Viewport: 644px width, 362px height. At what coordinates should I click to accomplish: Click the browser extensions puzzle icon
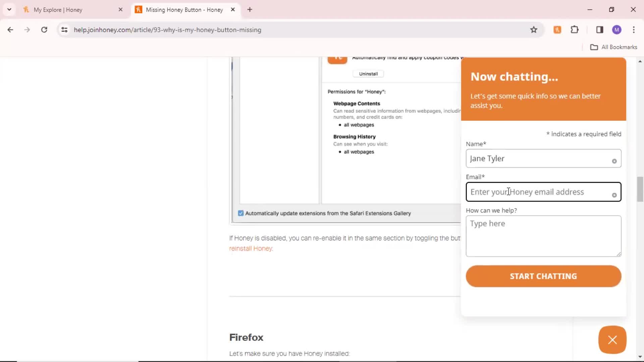coord(575,29)
